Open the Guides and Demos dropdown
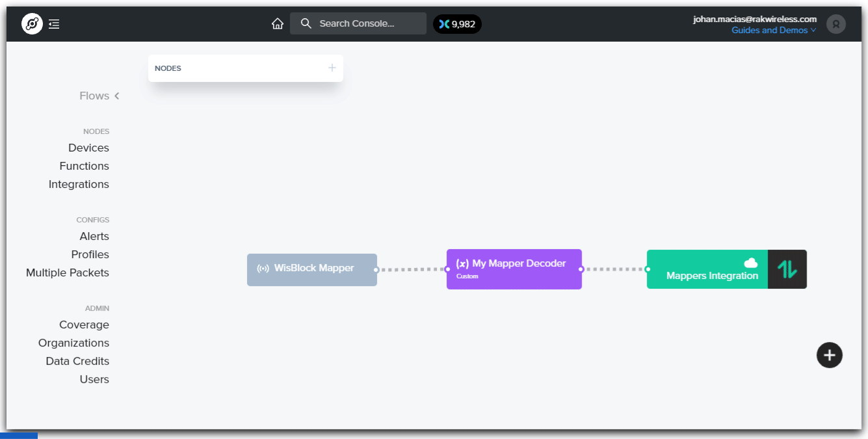868x439 pixels. point(774,30)
